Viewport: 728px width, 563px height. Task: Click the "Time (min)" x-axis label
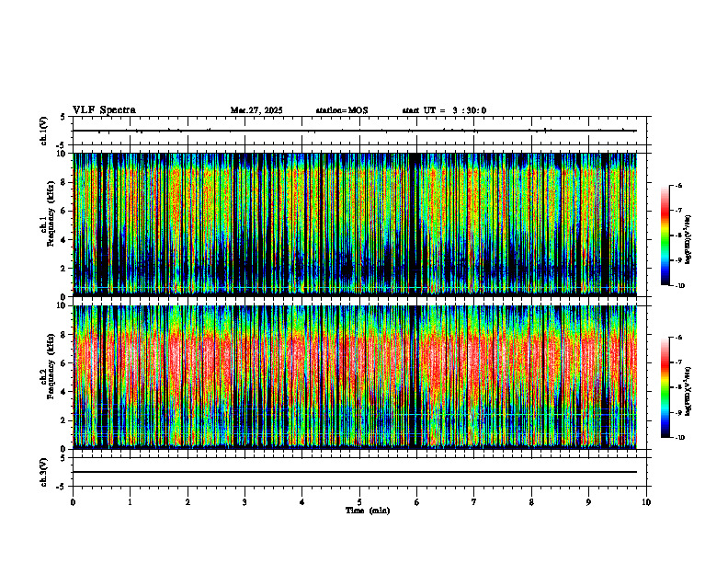tap(368, 511)
